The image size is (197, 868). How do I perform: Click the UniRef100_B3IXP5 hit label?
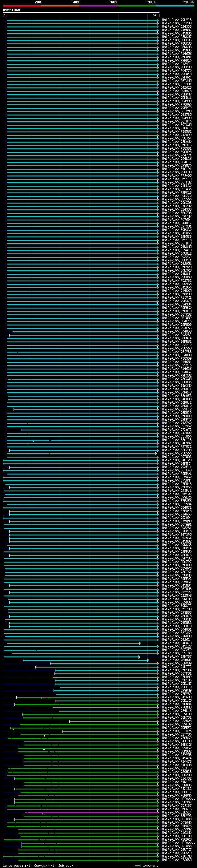point(177,731)
